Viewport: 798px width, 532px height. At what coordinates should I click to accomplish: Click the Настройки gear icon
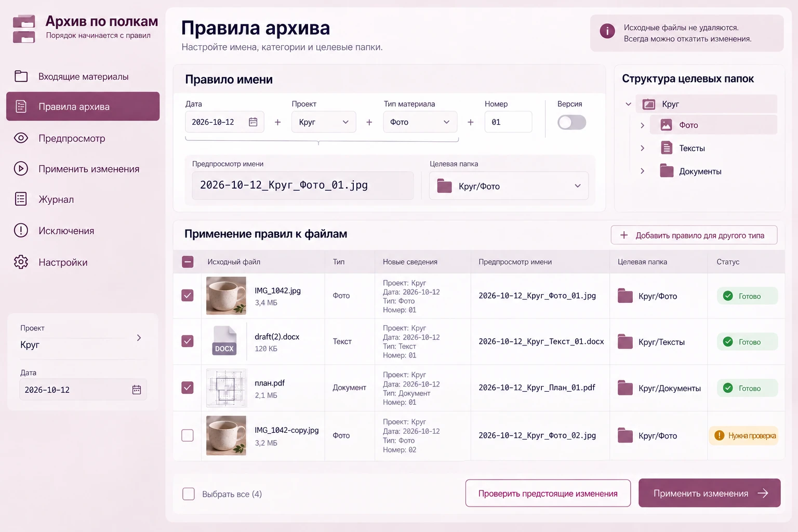coord(21,262)
